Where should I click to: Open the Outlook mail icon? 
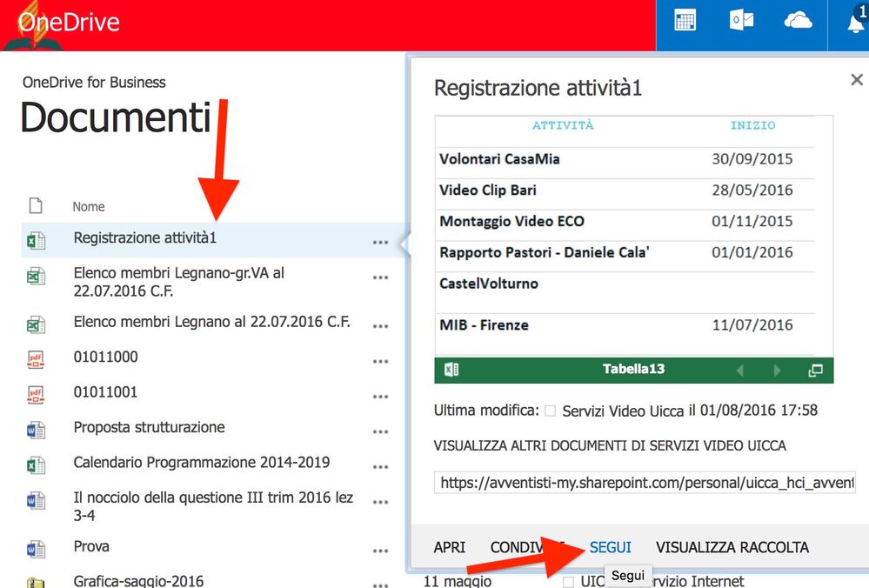741,21
